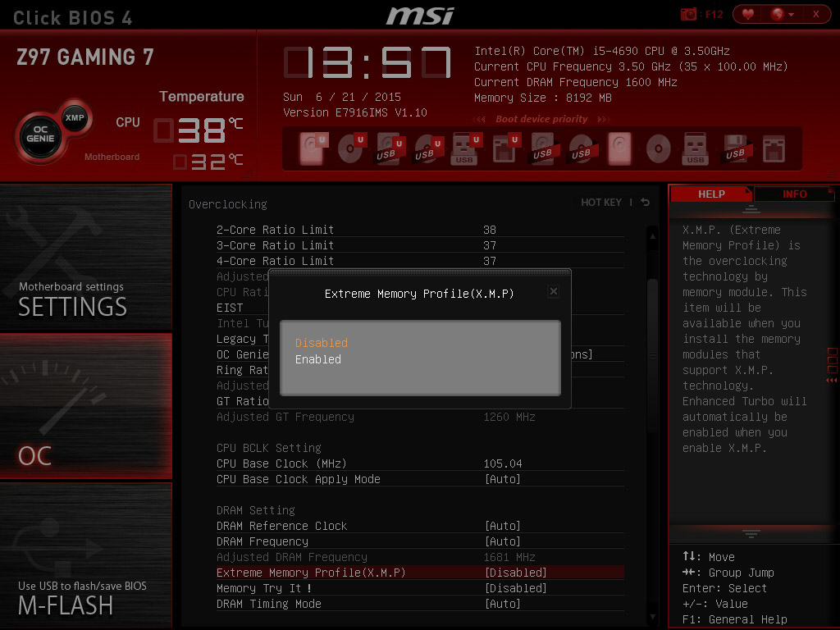Take a screenshot with the F12 camera icon
Viewport: 840px width, 630px height.
(688, 14)
